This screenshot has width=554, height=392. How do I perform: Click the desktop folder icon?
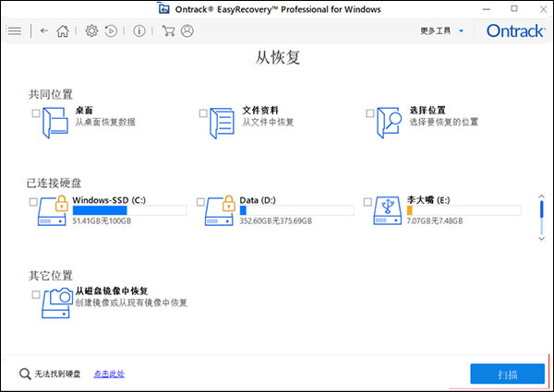pyautogui.click(x=55, y=123)
